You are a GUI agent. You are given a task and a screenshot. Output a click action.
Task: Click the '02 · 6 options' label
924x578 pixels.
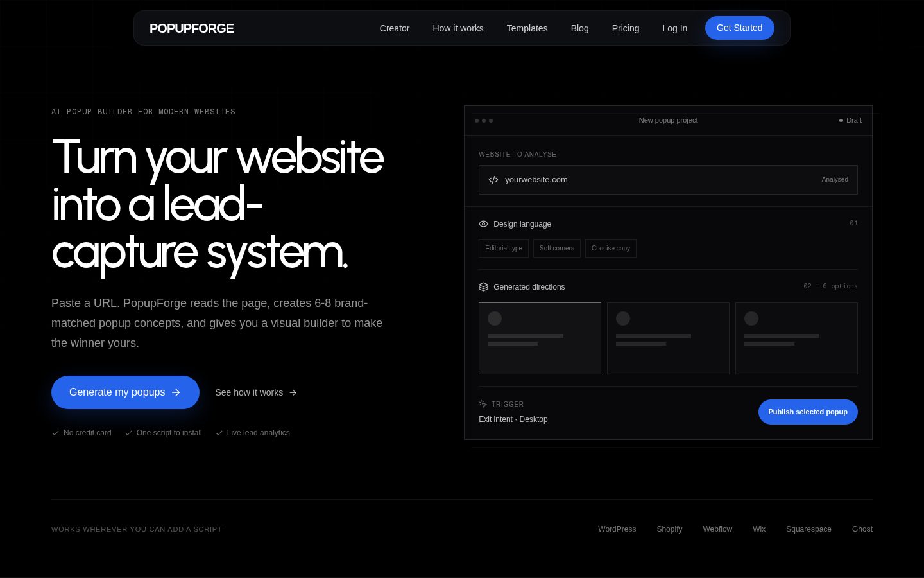830,286
